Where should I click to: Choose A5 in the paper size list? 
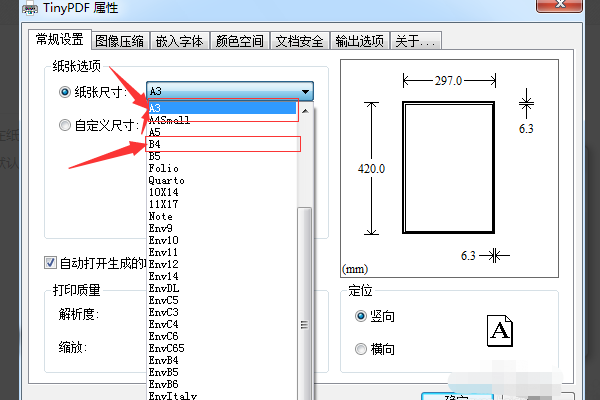(x=222, y=132)
